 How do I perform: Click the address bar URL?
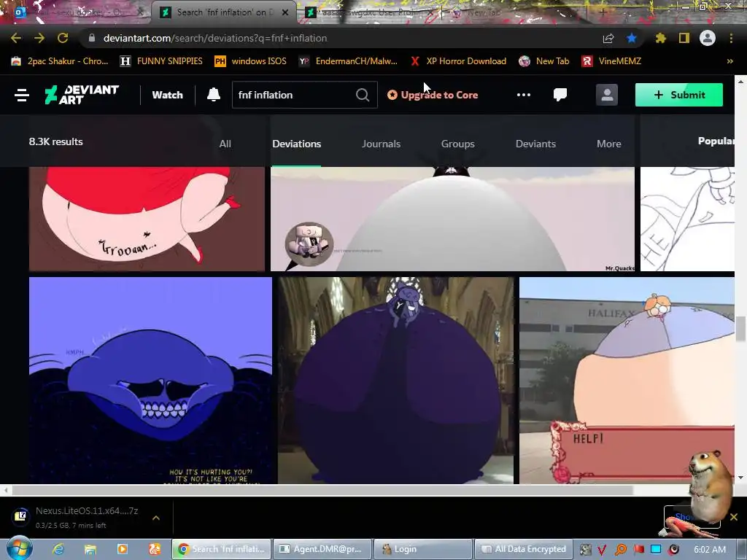tap(215, 38)
